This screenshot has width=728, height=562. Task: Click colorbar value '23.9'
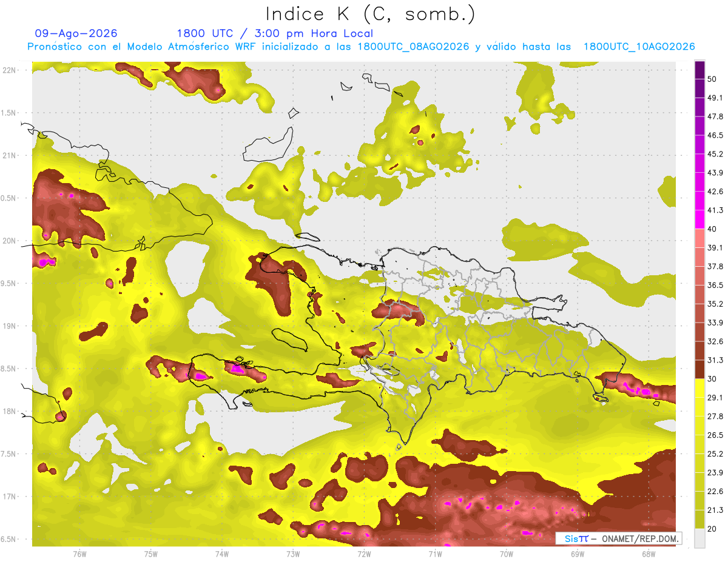(715, 472)
